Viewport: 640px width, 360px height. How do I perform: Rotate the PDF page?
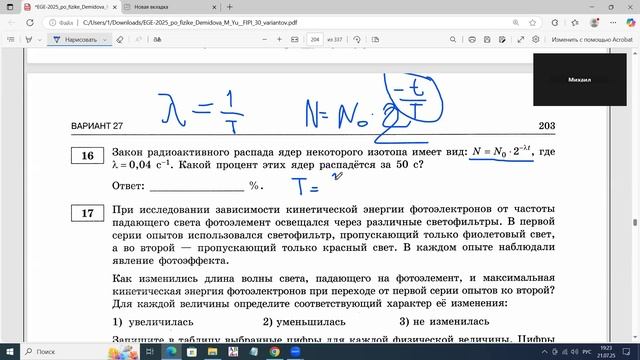pyautogui.click(x=357, y=40)
